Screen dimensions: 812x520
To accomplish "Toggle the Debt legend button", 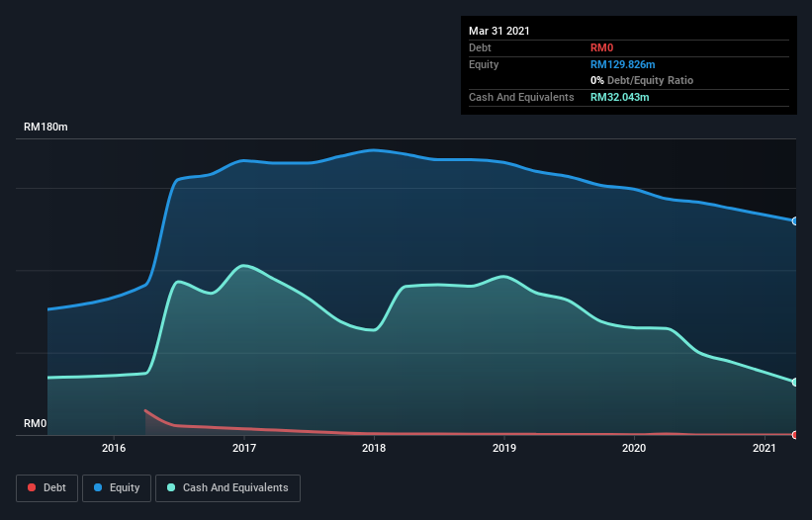I will pos(47,488).
